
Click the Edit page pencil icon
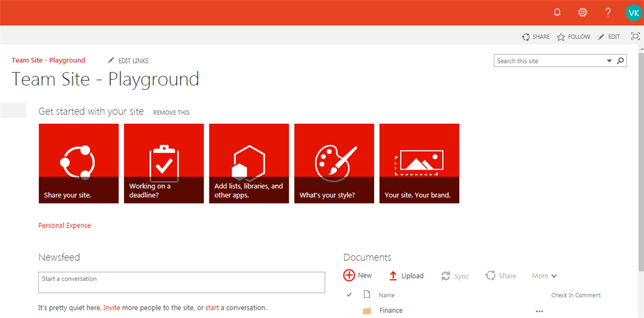click(602, 37)
